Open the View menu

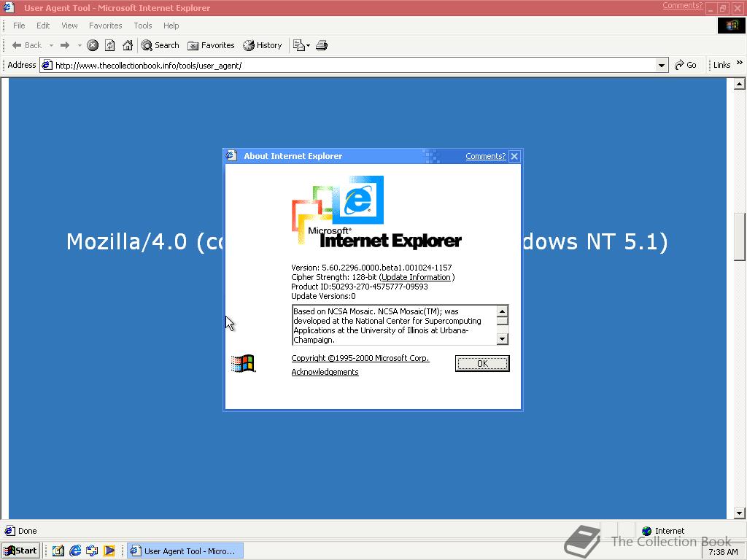pyautogui.click(x=69, y=26)
